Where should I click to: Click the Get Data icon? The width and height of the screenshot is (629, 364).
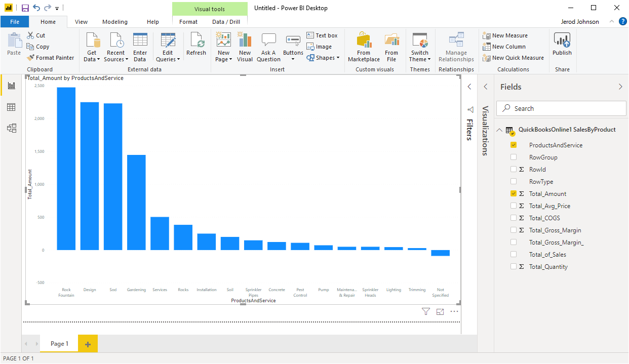click(x=92, y=41)
